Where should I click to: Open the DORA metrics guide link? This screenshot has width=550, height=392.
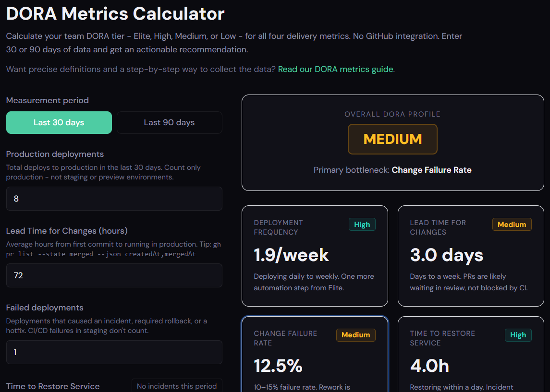coord(335,69)
